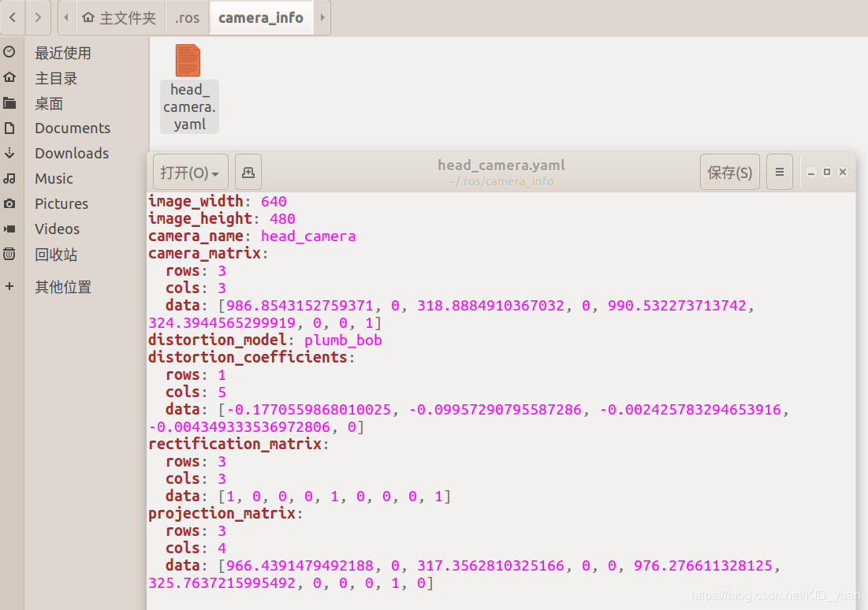This screenshot has height=610, width=868.
Task: Click the value 318.8884910367032
Action: click(x=490, y=306)
